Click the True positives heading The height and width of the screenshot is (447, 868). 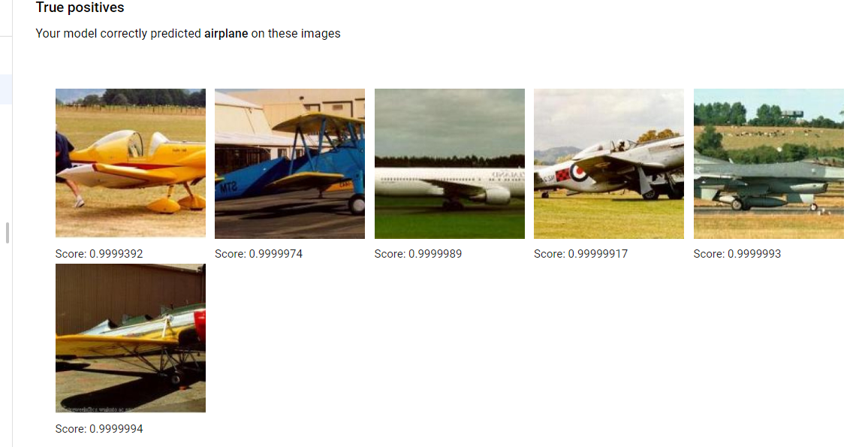(x=80, y=8)
